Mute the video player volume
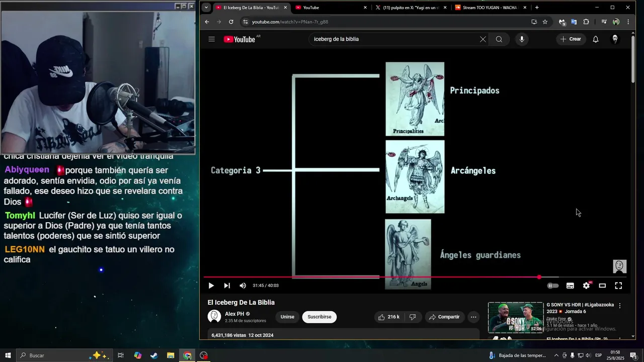Viewport: 644px width, 362px height. (x=243, y=286)
